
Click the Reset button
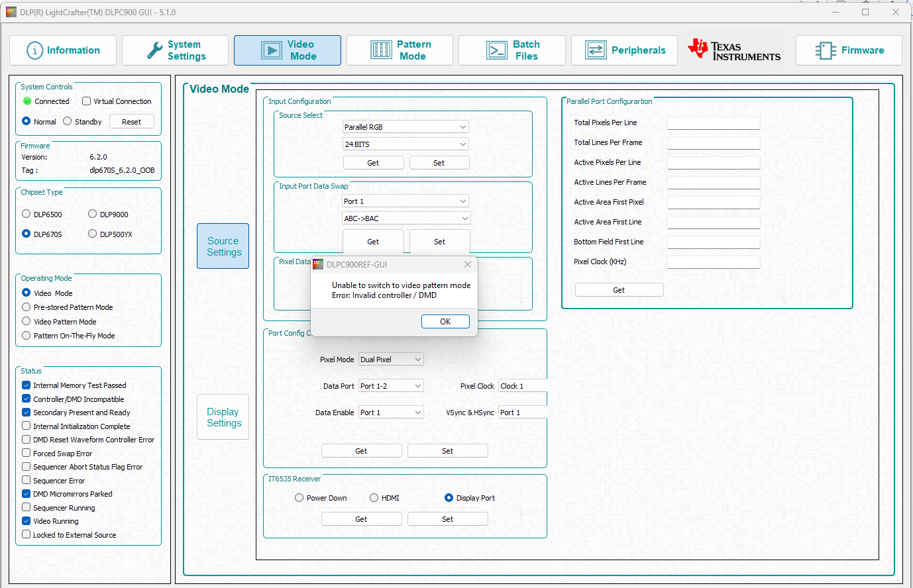pos(131,122)
